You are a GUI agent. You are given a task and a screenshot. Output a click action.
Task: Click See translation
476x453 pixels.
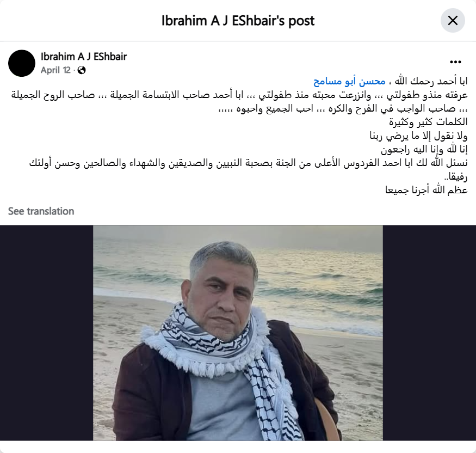pos(41,211)
